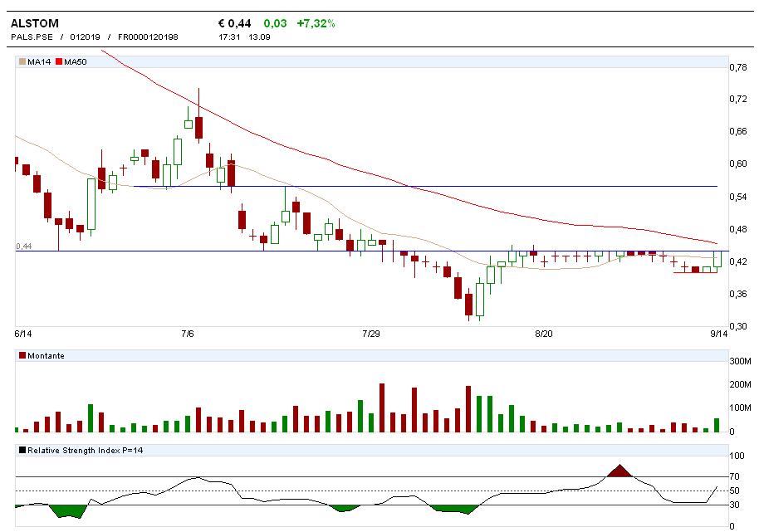Click the tallest red volume bar near 7/29
This screenshot has height=532, width=759.
381,408
